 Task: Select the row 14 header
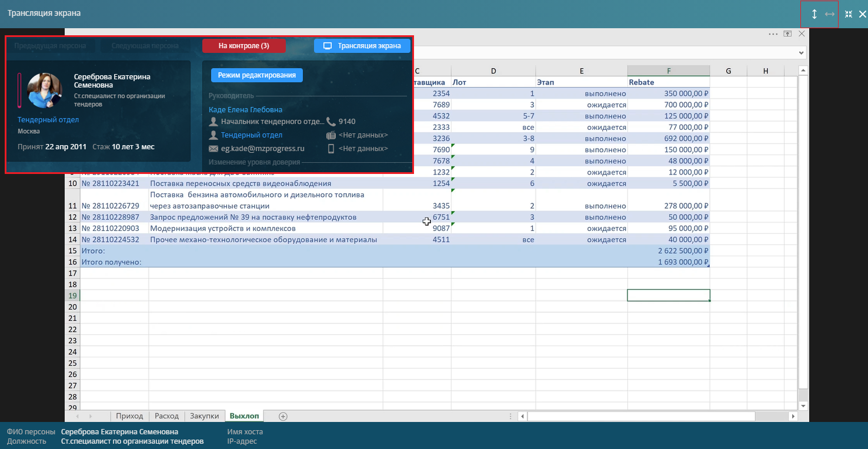72,240
